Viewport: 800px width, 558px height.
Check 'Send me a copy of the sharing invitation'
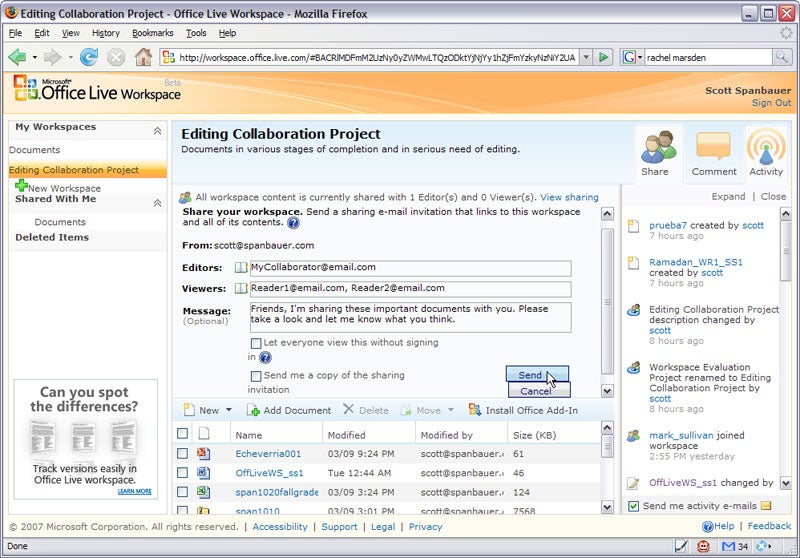tap(256, 376)
